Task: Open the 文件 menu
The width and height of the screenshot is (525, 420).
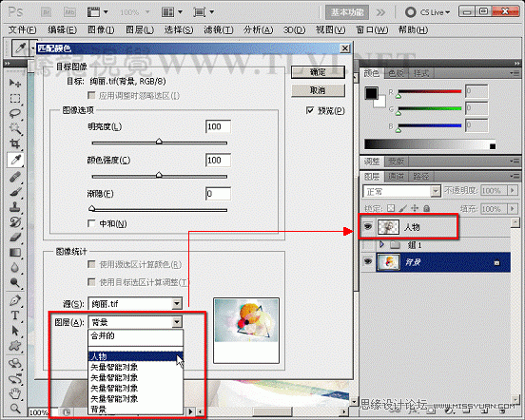Action: 22,30
